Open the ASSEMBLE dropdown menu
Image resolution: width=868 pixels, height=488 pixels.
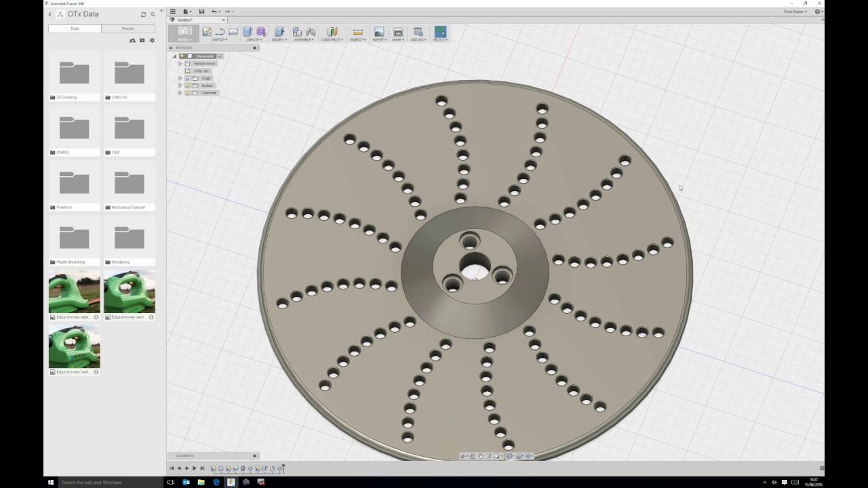[x=303, y=40]
